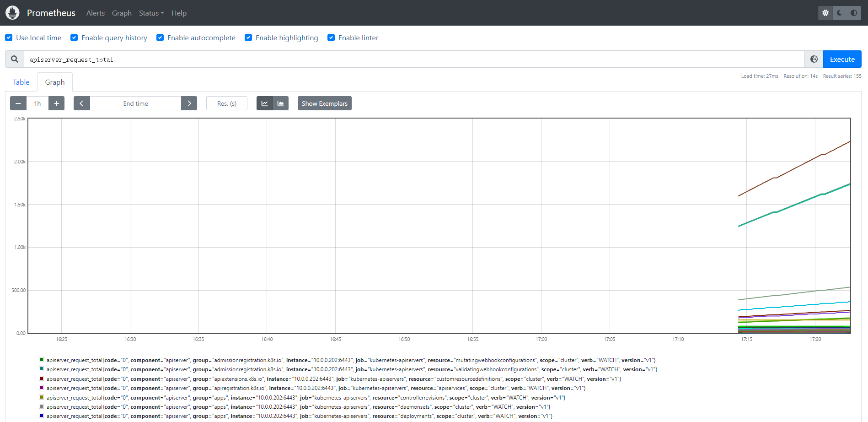The width and height of the screenshot is (868, 422).
Task: Open the metrics explorer globe icon
Action: pos(814,59)
